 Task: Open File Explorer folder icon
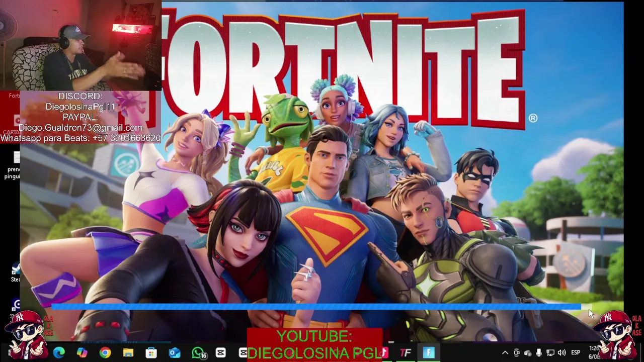[128, 353]
